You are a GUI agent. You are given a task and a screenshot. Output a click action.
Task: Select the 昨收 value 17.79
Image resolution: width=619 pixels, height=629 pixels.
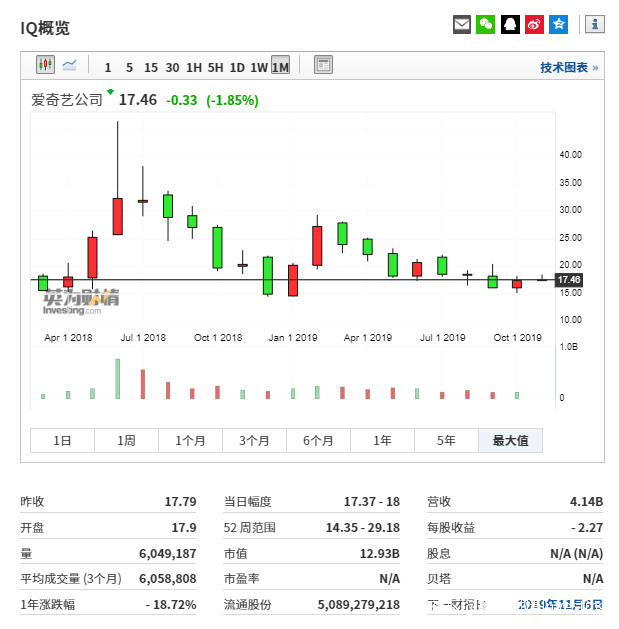pos(181,501)
